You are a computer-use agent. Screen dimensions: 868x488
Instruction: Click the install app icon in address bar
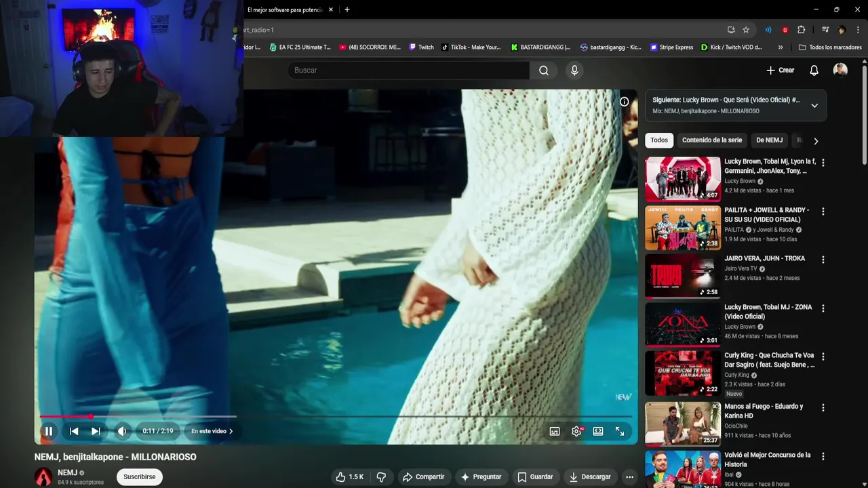[731, 30]
